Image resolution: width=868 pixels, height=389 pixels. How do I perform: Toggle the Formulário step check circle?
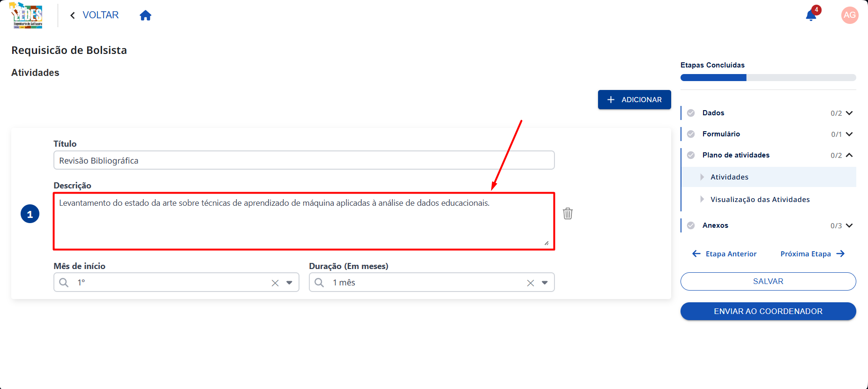coord(691,134)
